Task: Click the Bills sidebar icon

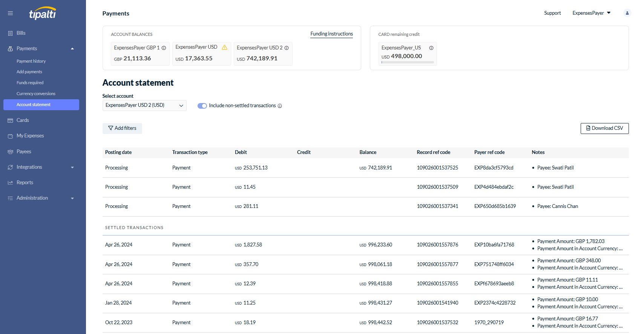Action: point(10,33)
